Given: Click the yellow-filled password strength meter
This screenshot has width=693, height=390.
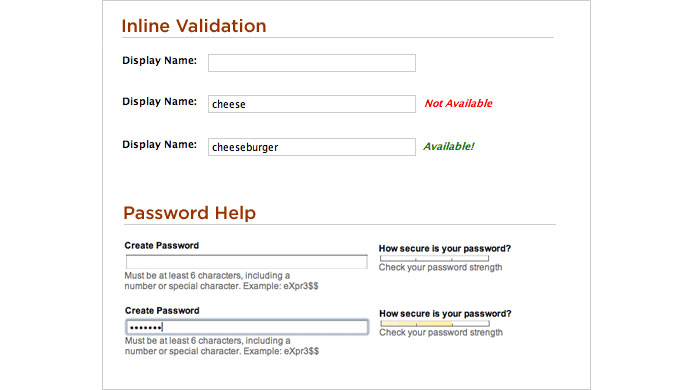Looking at the screenshot, I should tap(435, 324).
